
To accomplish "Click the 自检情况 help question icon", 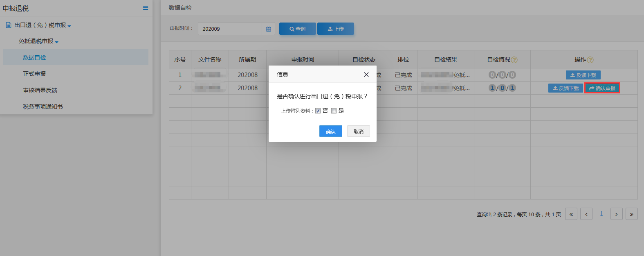I will point(514,60).
